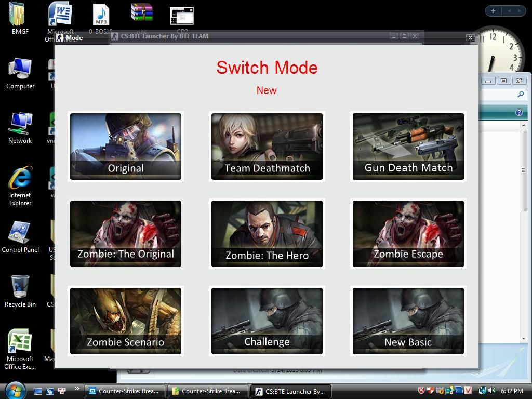Click the third Quick Launch icon
This screenshot has height=399, width=532.
62,391
